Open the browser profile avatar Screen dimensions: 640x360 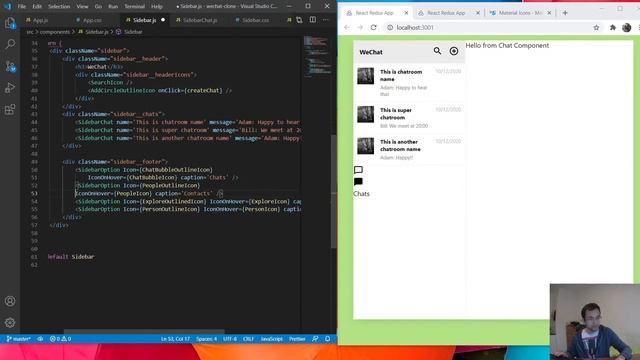[x=627, y=28]
